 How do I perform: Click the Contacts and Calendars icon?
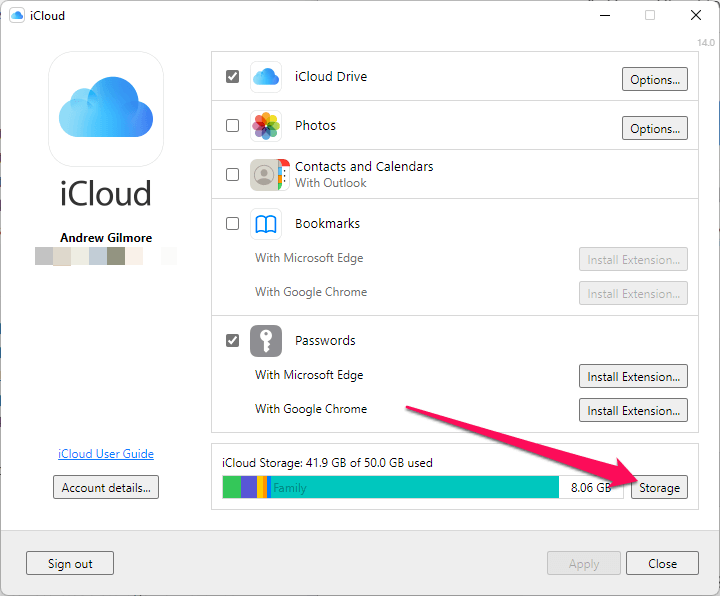coord(270,175)
